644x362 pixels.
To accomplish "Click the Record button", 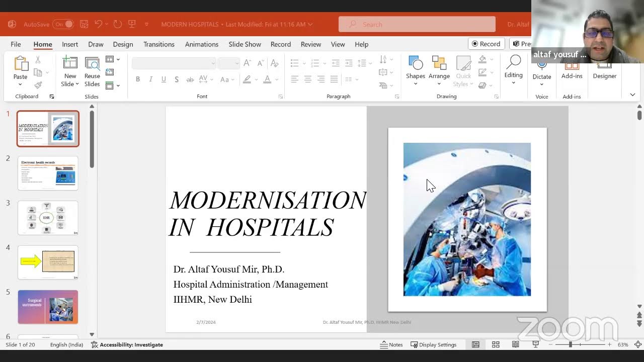I will pyautogui.click(x=486, y=44).
